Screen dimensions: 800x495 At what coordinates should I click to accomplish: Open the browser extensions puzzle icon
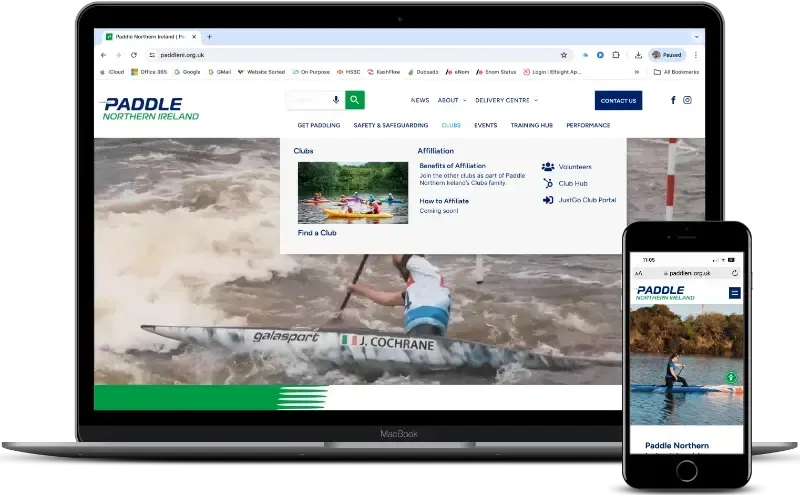pos(616,55)
